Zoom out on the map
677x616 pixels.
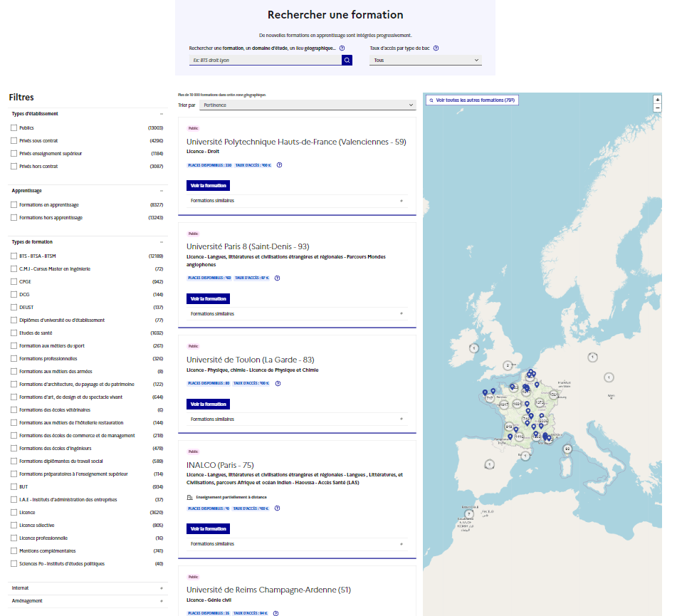tap(657, 108)
